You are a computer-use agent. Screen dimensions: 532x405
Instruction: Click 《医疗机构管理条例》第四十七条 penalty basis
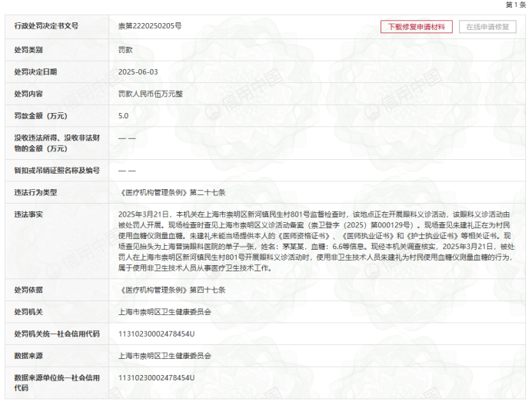[171, 290]
